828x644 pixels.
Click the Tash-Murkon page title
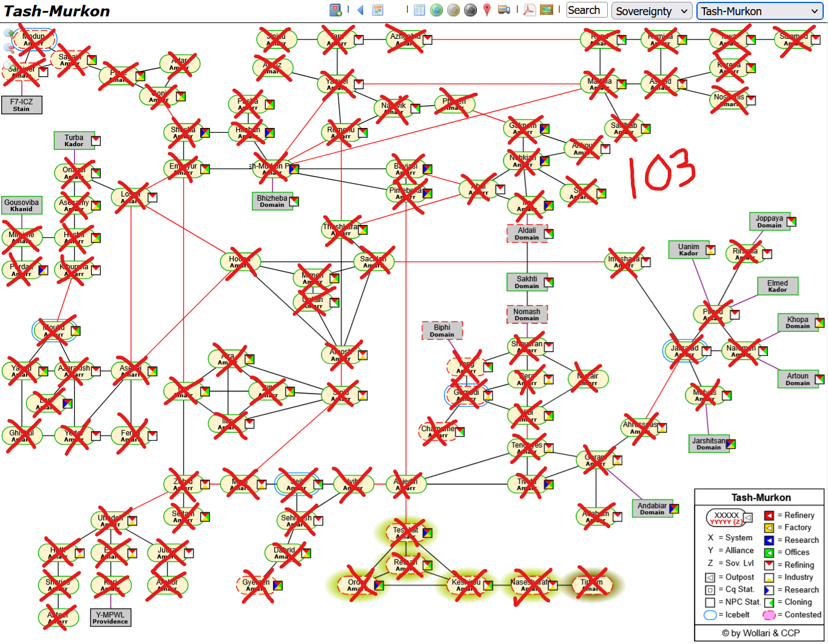point(56,11)
